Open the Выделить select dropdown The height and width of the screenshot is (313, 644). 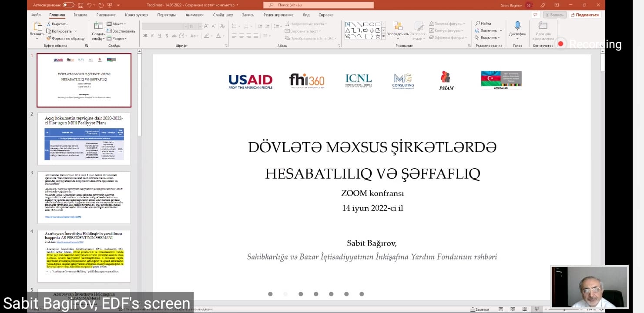488,37
